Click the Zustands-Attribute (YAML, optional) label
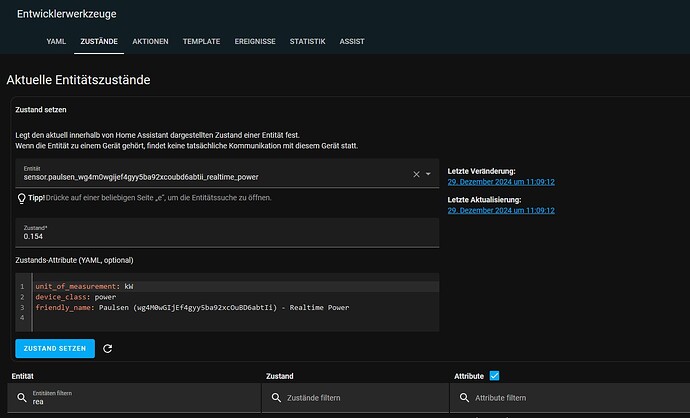 point(74,260)
